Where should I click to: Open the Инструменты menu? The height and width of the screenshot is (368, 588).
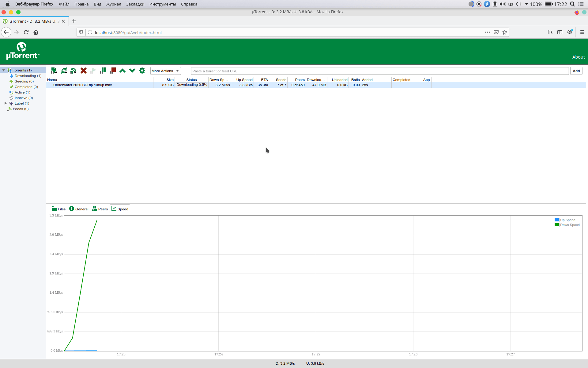(163, 4)
